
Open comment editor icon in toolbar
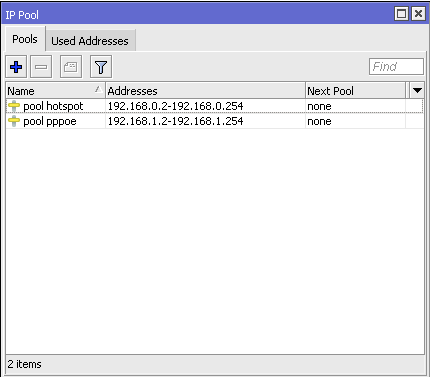tap(71, 67)
